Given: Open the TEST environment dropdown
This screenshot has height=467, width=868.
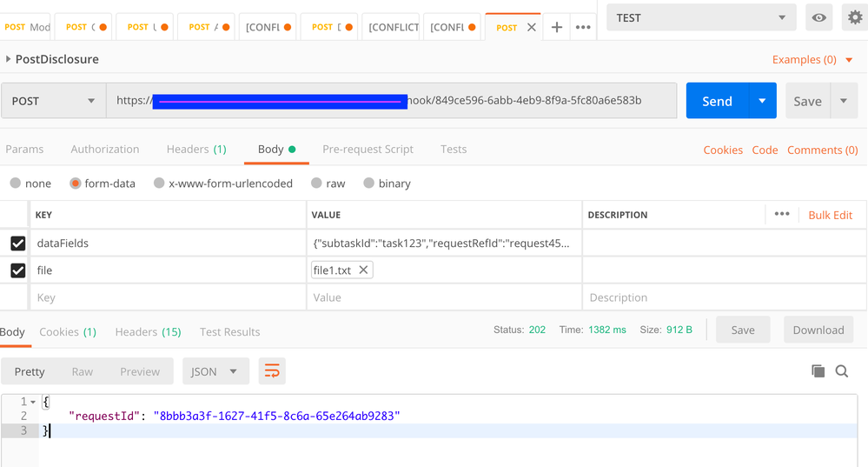Looking at the screenshot, I should pos(701,17).
